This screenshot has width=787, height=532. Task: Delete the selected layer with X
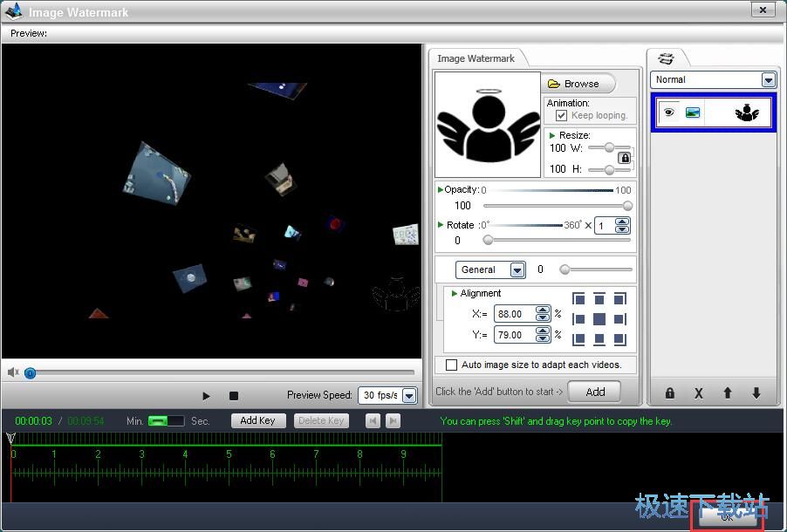(x=698, y=393)
